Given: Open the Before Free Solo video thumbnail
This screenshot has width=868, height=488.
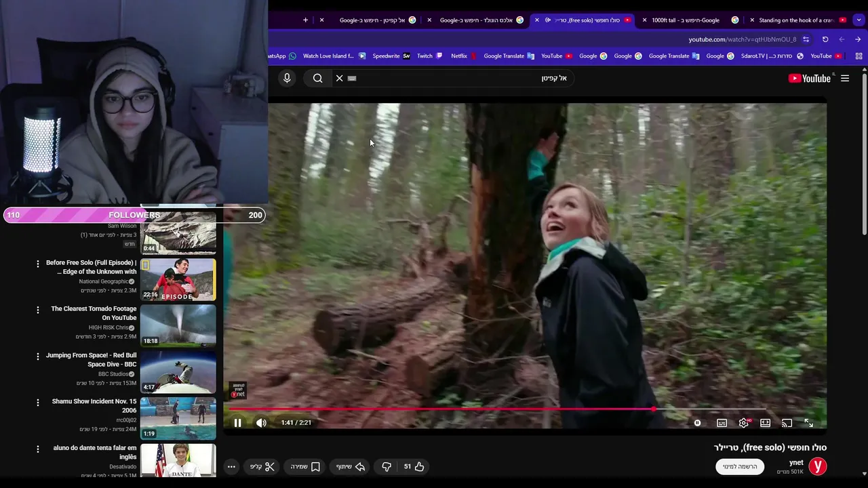Looking at the screenshot, I should 178,279.
